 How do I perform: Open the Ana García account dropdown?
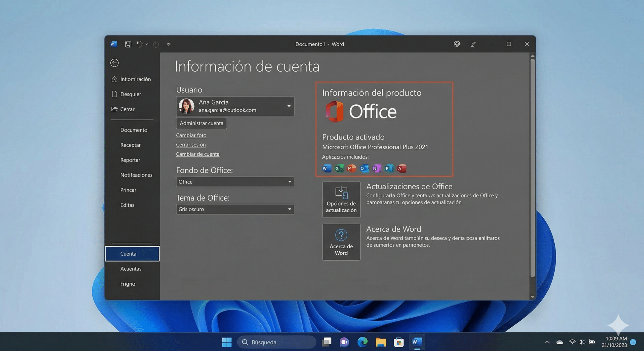(289, 106)
